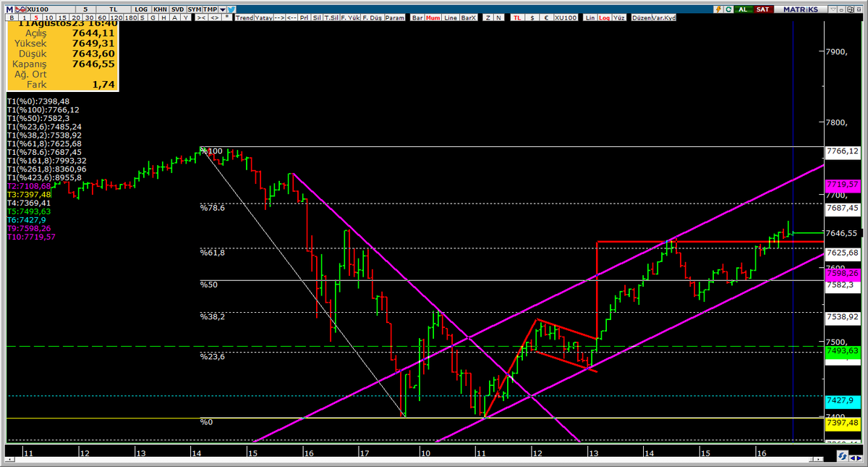
Task: Select the A monthly period button
Action: pyautogui.click(x=175, y=17)
